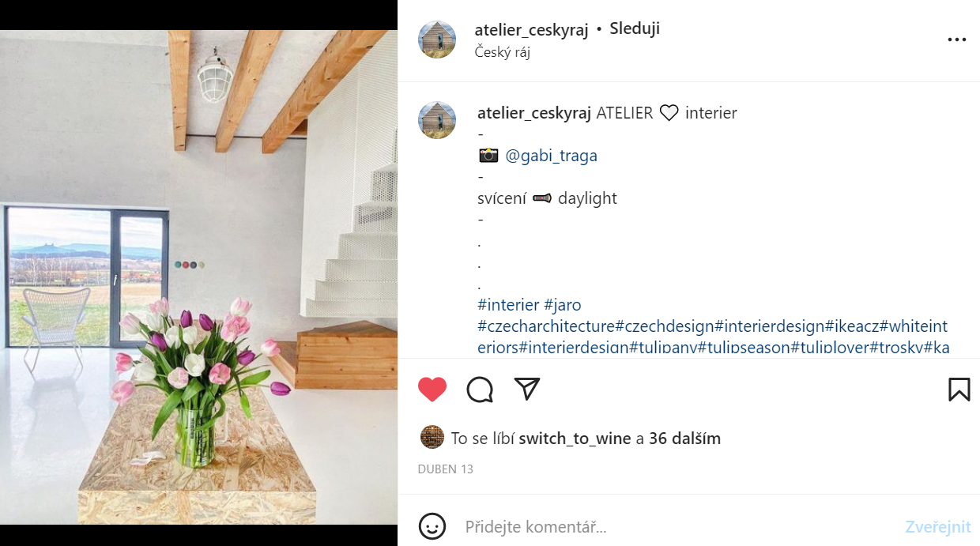
Task: Open emoji picker smiley icon
Action: [x=432, y=526]
